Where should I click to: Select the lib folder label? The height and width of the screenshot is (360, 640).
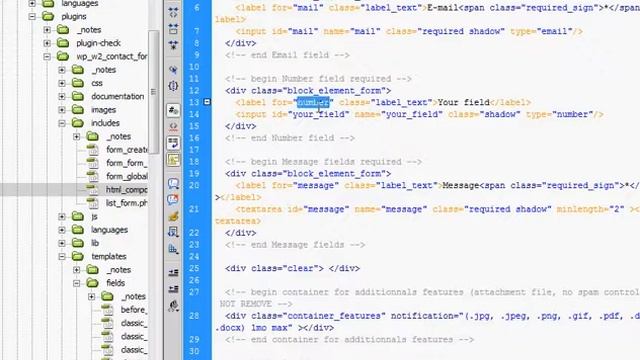pos(95,243)
